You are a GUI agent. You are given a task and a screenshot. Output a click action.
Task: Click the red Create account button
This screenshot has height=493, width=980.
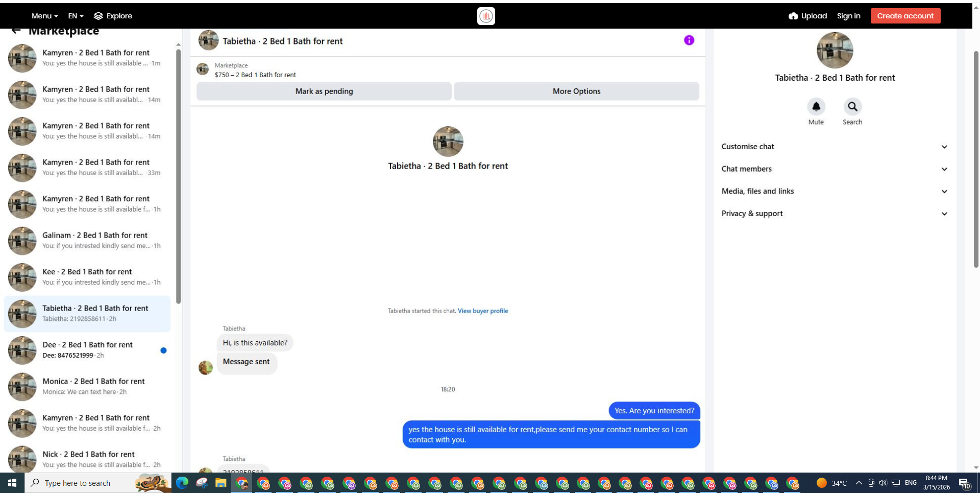point(905,16)
